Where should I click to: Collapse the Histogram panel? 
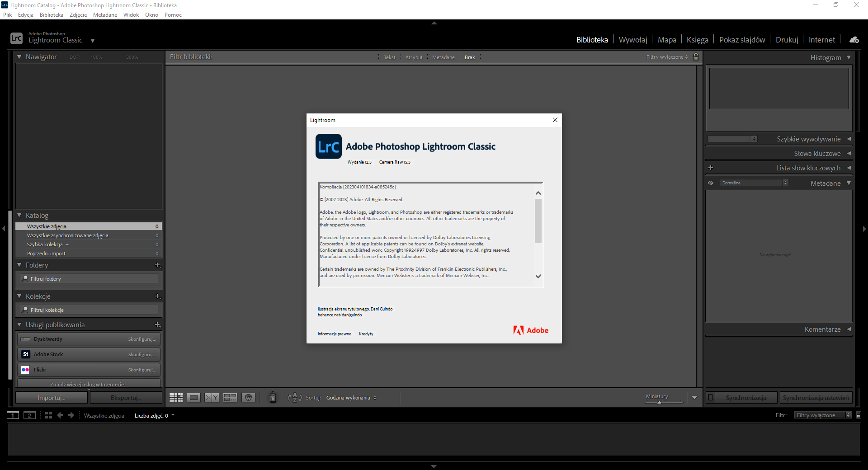point(849,57)
